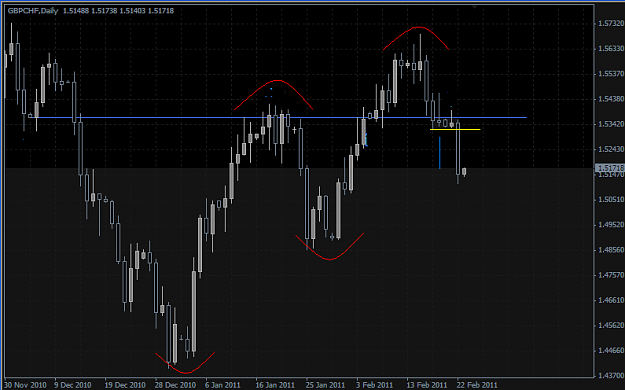Click the 1.45620 price axis label
This screenshot has height=390, width=625.
611,325
